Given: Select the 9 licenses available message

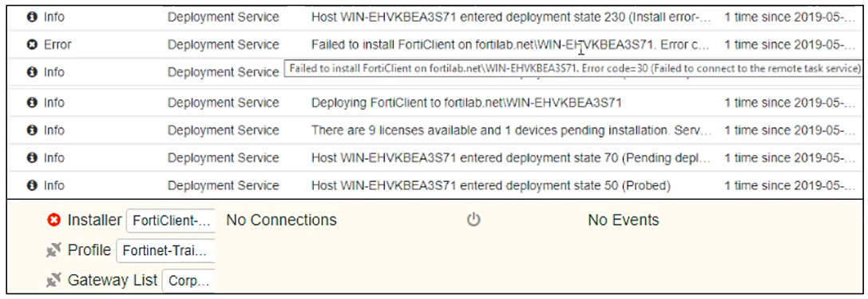Looking at the screenshot, I should [x=509, y=130].
